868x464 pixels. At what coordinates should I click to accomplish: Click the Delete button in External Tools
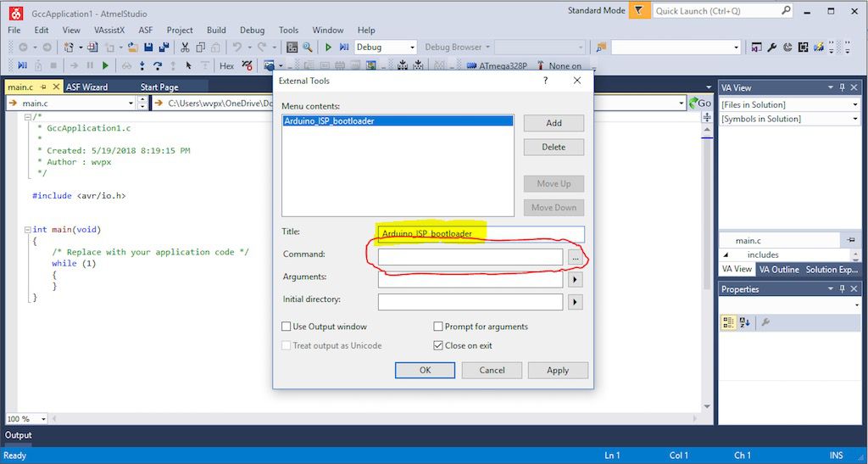coord(554,147)
